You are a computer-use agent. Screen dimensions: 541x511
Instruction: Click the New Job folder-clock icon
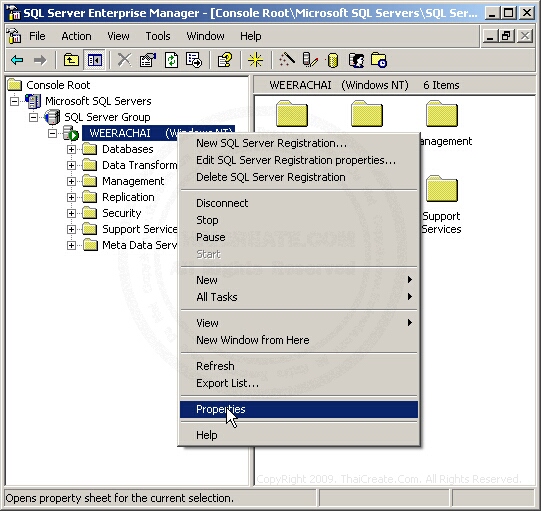pyautogui.click(x=379, y=60)
